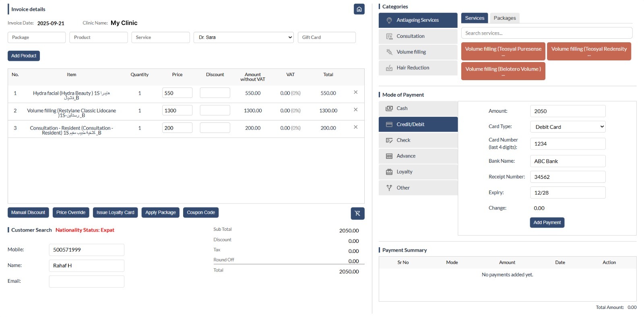Click the 'Nationality Status: Expat' text
644x317 pixels.
85,230
